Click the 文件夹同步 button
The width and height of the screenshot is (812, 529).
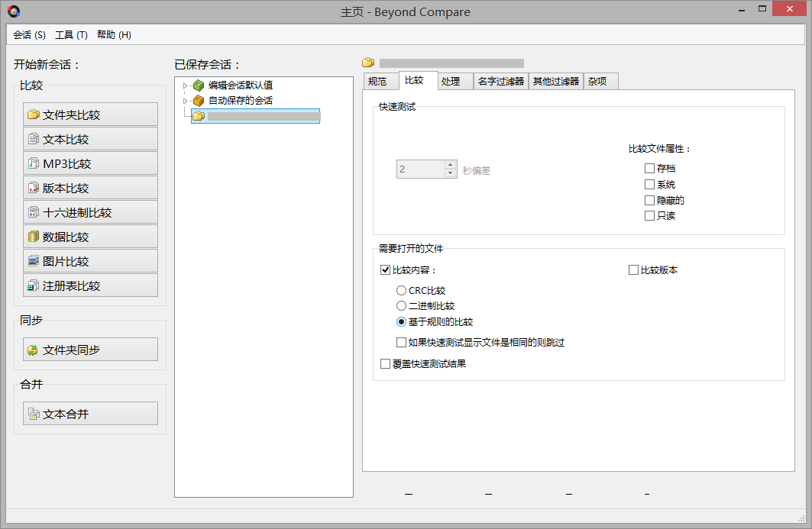[x=90, y=350]
